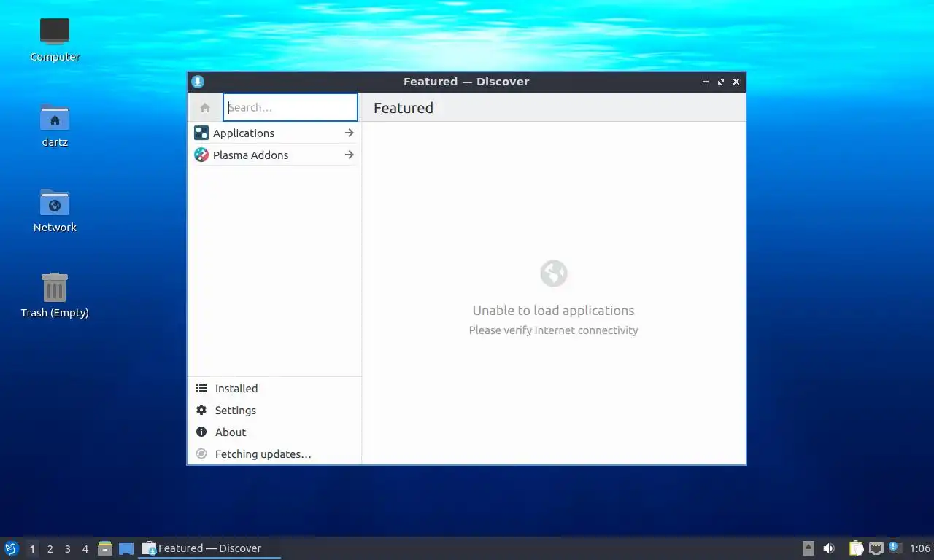Click the About info icon
This screenshot has width=934, height=560.
point(201,432)
